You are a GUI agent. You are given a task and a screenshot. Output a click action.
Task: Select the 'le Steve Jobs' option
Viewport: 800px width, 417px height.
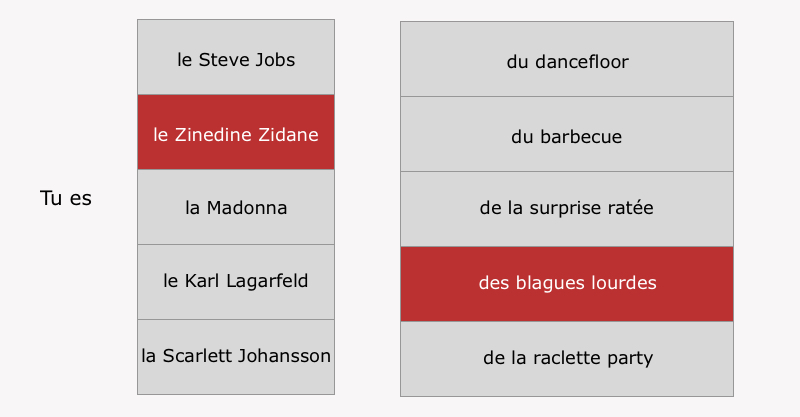pos(236,57)
